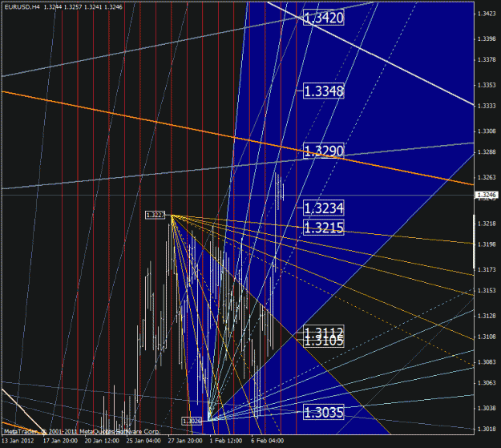501x448 pixels.
Task: Click 1.3083 on the price axis
Action: coord(487,362)
